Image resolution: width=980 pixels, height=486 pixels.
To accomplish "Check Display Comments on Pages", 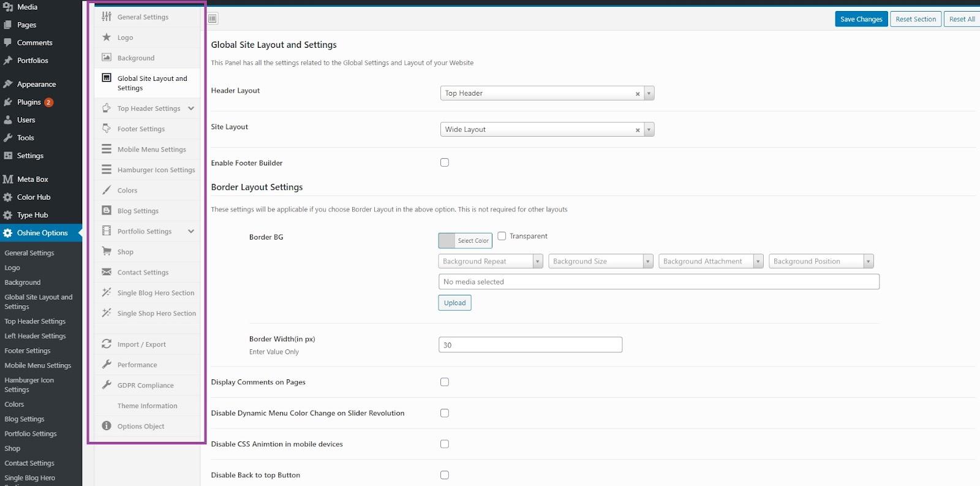I will 445,382.
